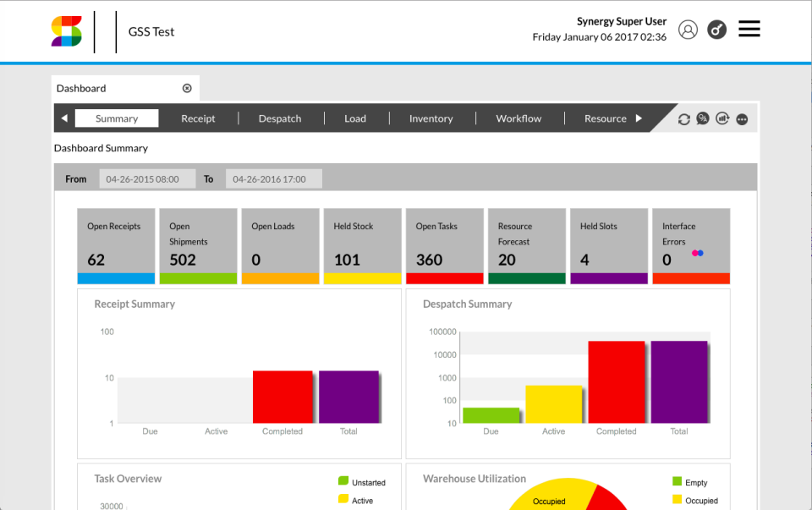Open the hamburger menu

pyautogui.click(x=749, y=28)
